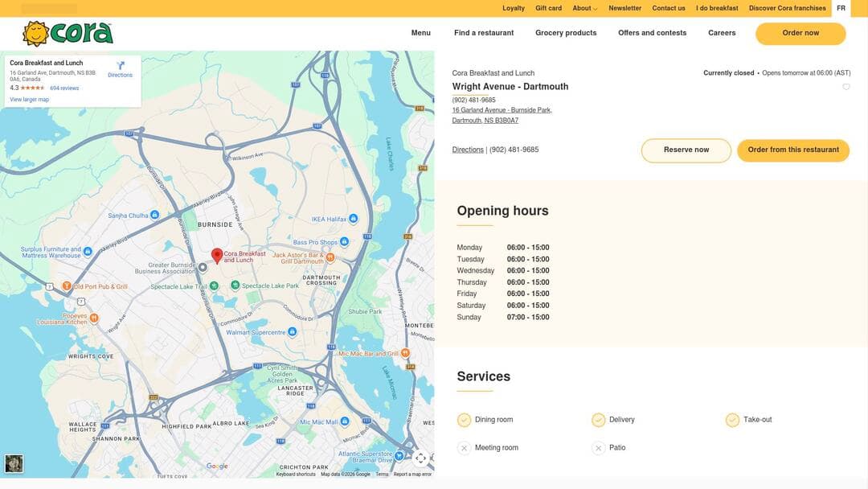Image resolution: width=868 pixels, height=489 pixels.
Task: Click the IKEA Halifax map pin
Action: 352,217
